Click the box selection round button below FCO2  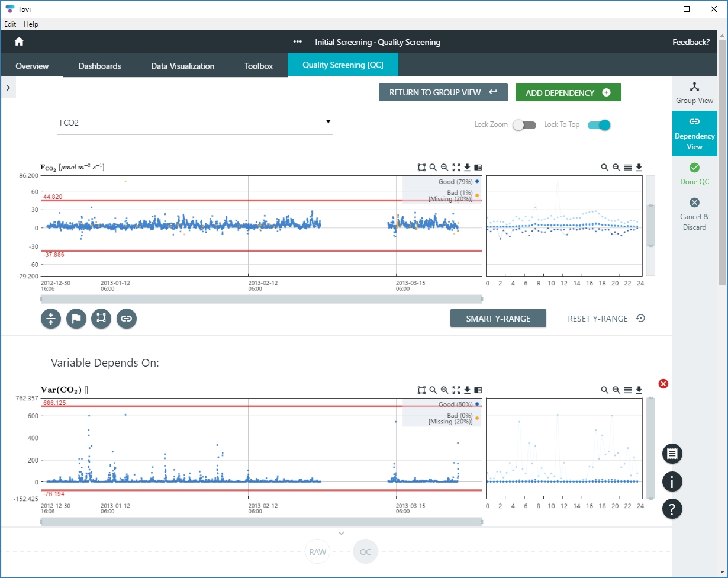tap(101, 319)
